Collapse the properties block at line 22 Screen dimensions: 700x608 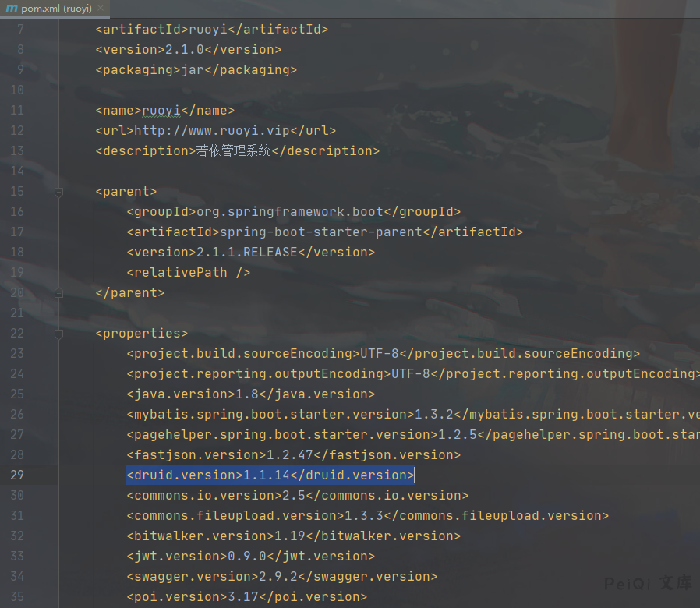[58, 334]
